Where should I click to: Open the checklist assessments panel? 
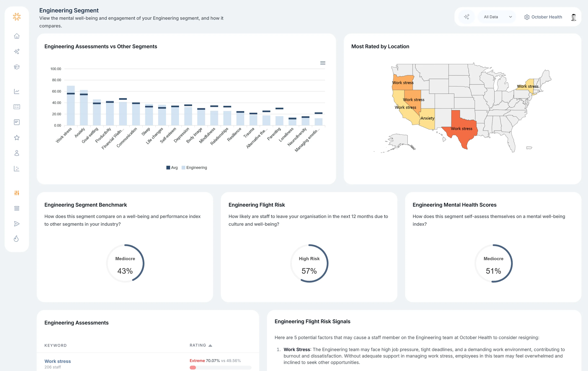coord(17,107)
